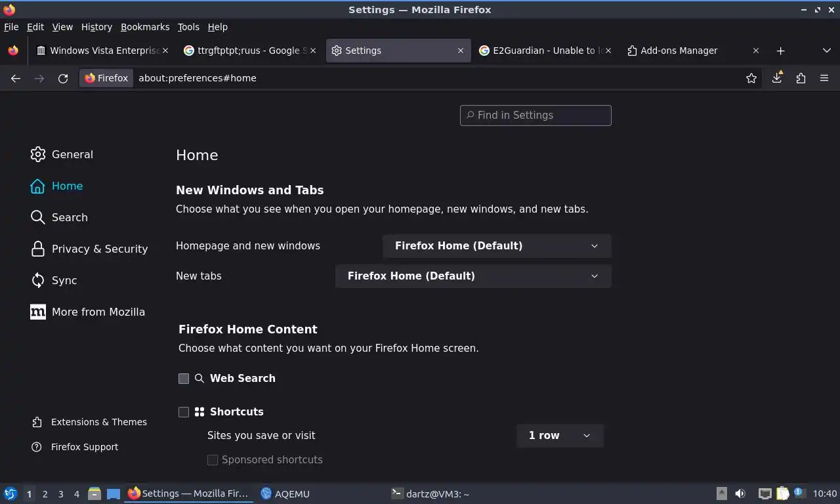Open the Extensions toolbar button
Screen dimensions: 840x504
click(801, 78)
